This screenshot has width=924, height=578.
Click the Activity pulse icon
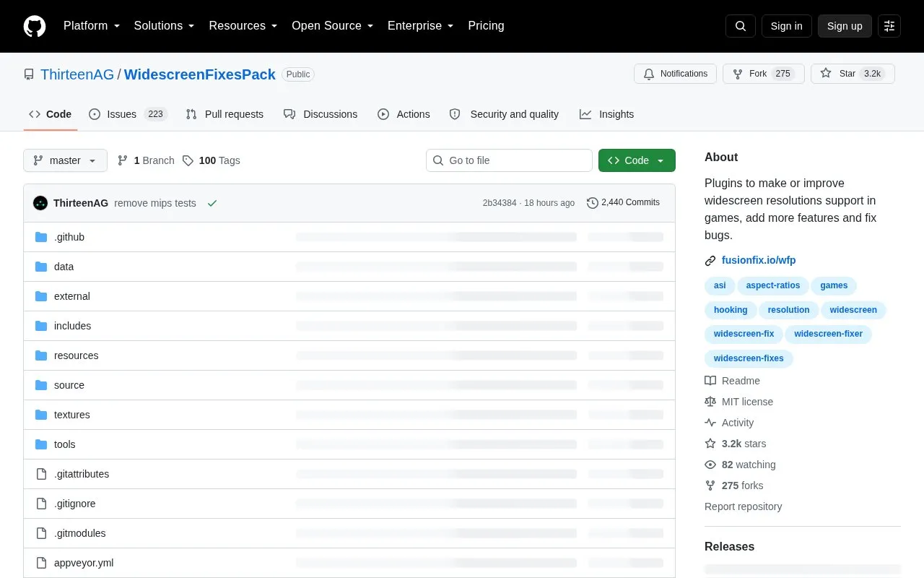coord(710,423)
